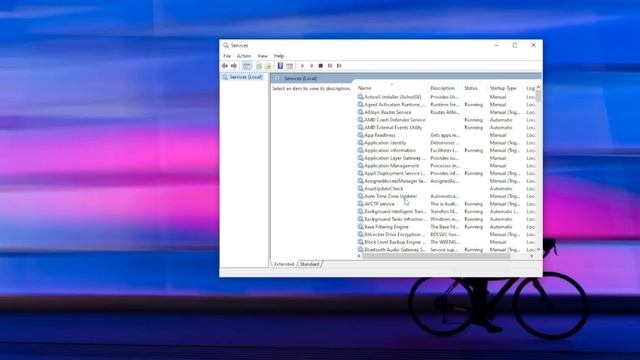The height and width of the screenshot is (360, 640).
Task: Switch to the Extended tab
Action: [284, 264]
